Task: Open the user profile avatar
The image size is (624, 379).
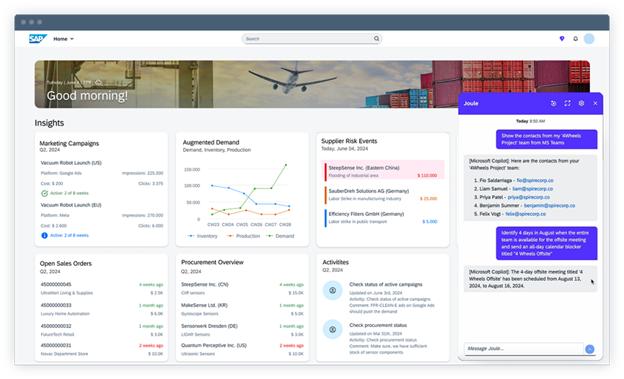Action: (x=589, y=39)
